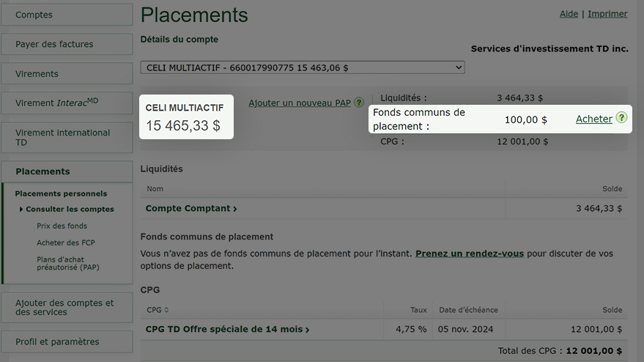Screen dimensions: 644x362
Task: Click the 4,75 % rate cell
Action: (411, 329)
